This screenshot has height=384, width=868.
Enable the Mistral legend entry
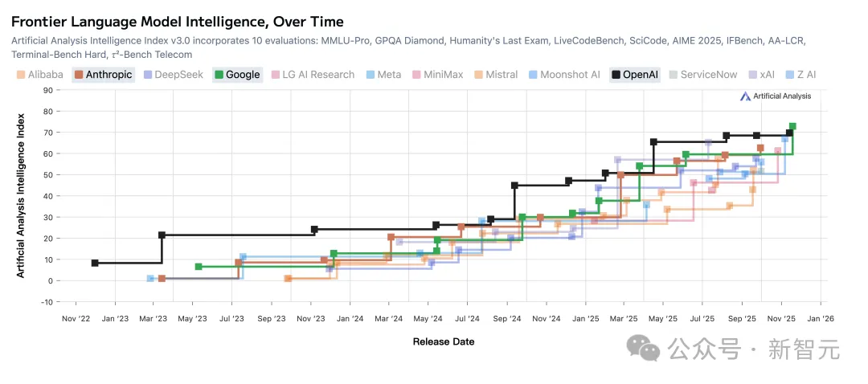496,75
